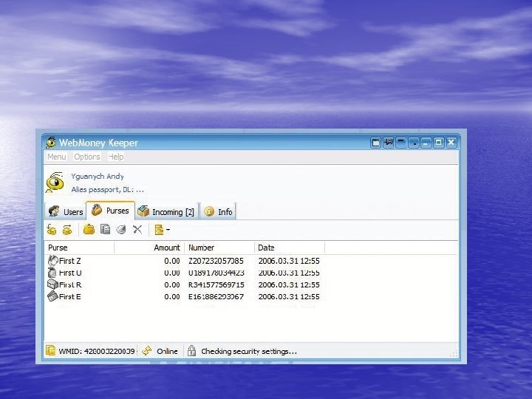Open the yellow list dropdown in toolbar
Screen dimensions: 532x399
161,230
